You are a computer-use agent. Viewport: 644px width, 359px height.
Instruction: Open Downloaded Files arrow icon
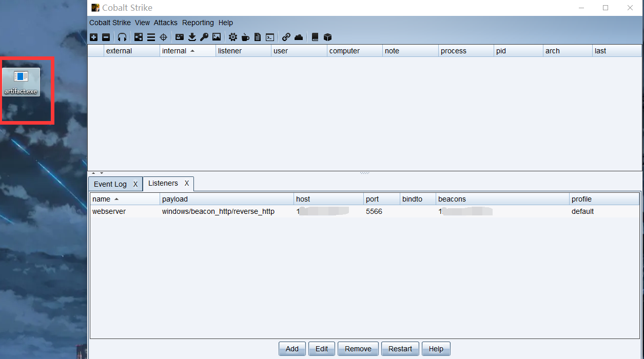pyautogui.click(x=192, y=37)
